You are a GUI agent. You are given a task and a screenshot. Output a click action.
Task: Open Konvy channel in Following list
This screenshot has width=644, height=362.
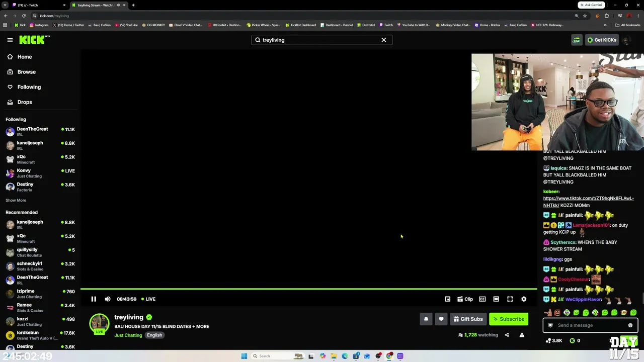[x=40, y=173]
